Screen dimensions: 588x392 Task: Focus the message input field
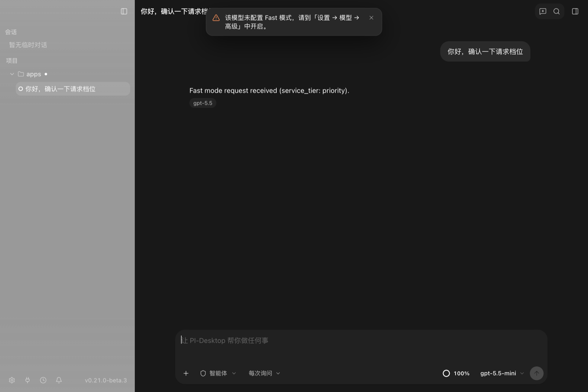[361, 340]
